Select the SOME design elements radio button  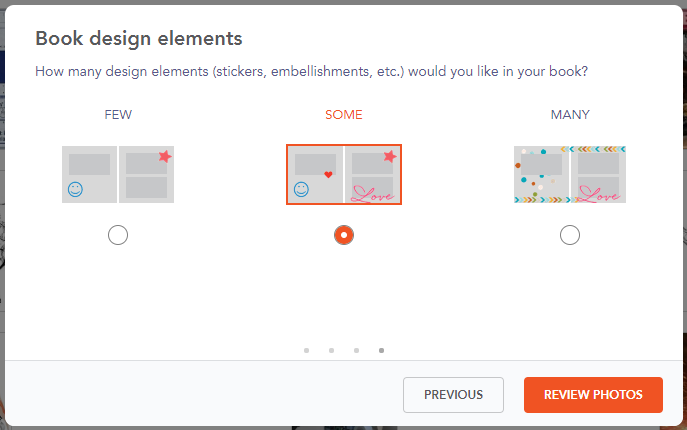point(344,235)
